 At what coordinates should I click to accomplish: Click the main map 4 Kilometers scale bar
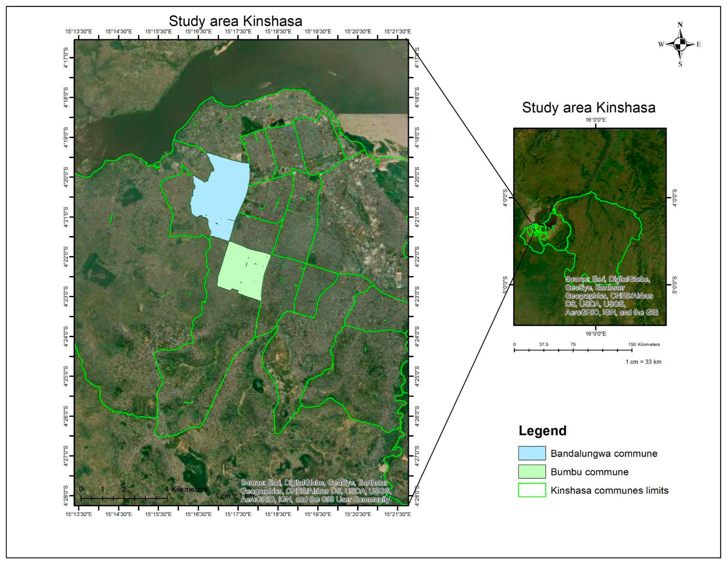124,498
